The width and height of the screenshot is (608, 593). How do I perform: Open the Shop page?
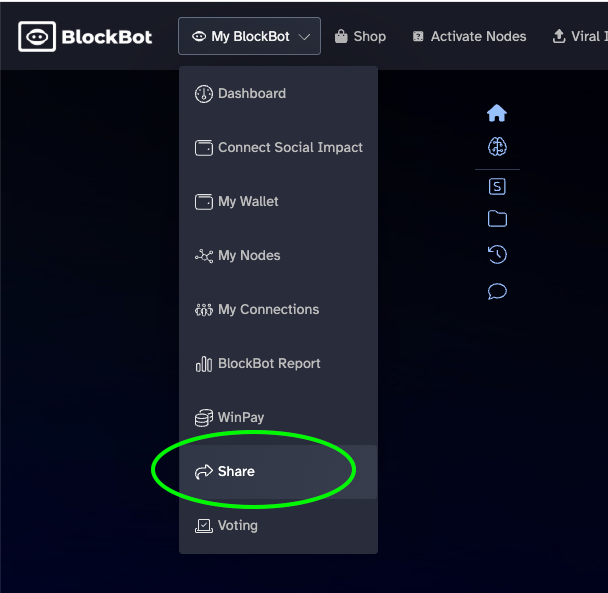coord(360,36)
